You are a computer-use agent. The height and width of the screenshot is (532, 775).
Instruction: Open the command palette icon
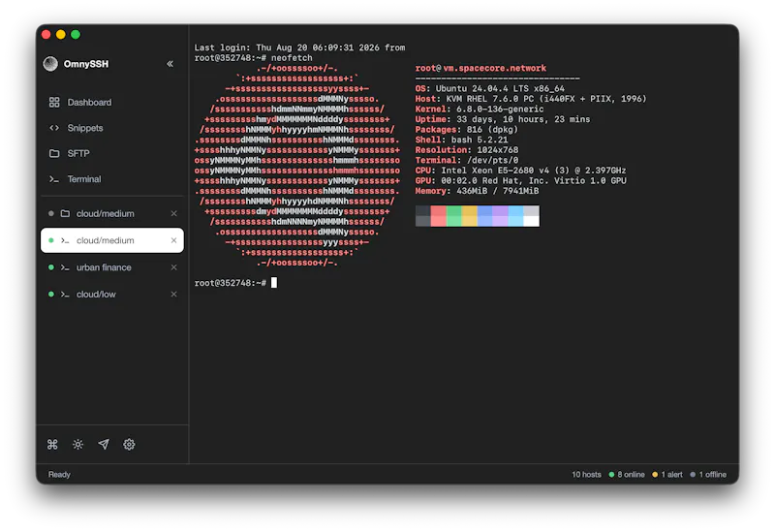(x=52, y=445)
